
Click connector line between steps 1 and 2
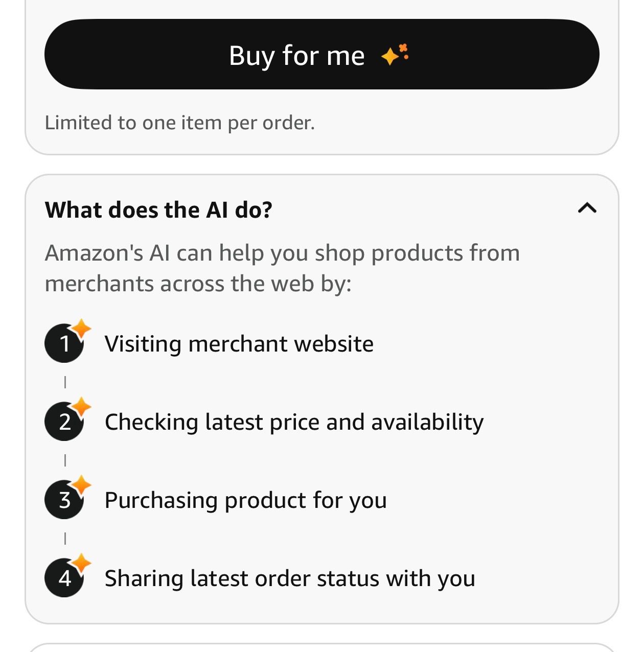click(65, 382)
